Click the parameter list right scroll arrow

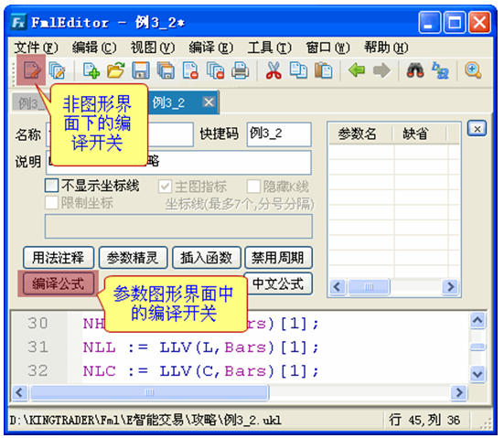450,286
